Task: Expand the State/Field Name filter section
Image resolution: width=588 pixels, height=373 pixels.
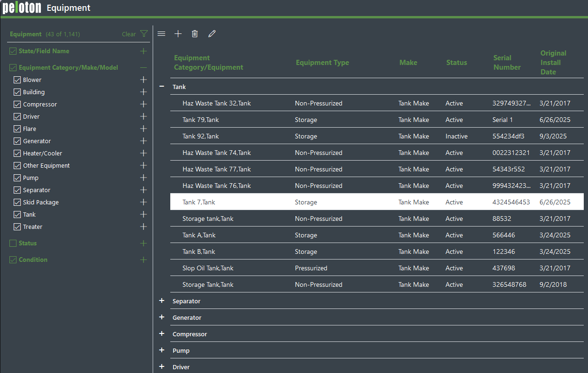Action: 143,51
